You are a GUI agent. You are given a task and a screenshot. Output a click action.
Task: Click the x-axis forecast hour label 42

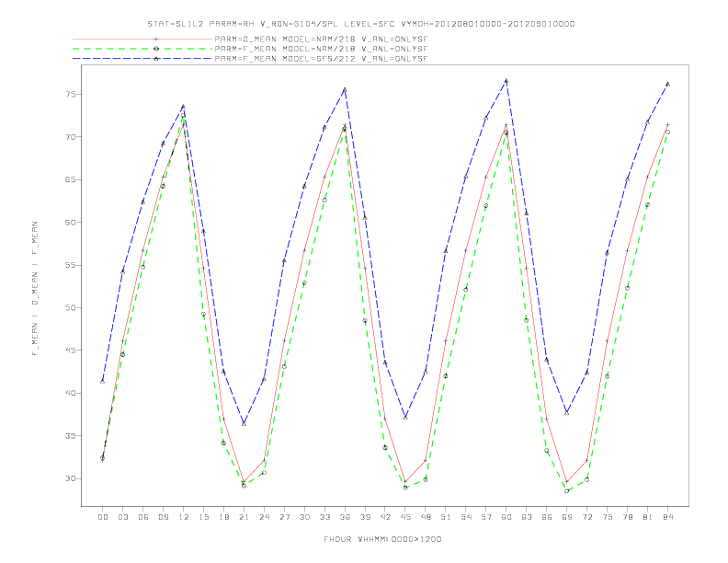pos(385,517)
